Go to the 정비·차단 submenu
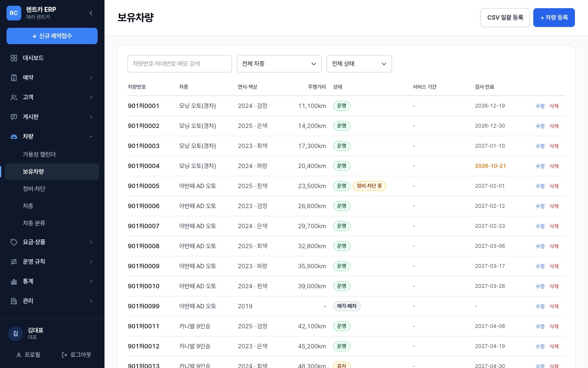Image resolution: width=588 pixels, height=368 pixels. coord(52,189)
